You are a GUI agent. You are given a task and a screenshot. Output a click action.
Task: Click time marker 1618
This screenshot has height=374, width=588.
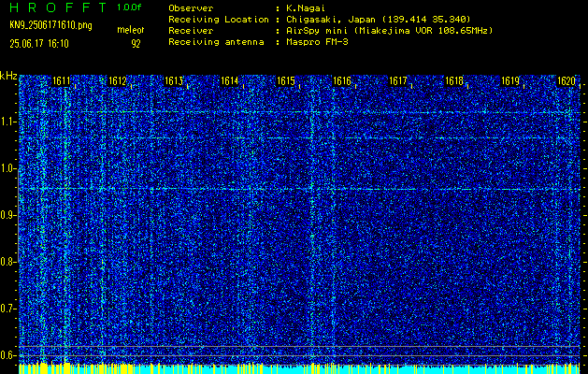click(454, 81)
